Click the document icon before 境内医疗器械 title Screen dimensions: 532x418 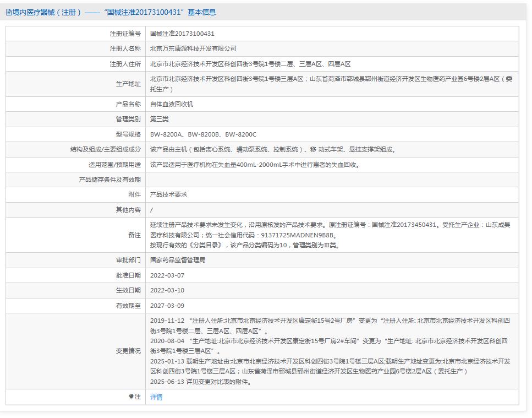coord(8,13)
